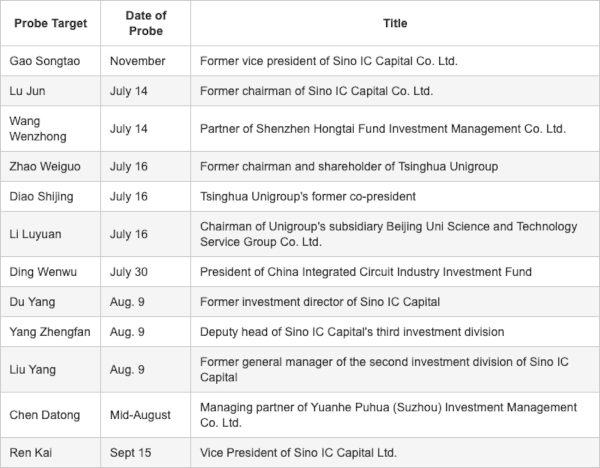Click the July 30 date cell

point(128,271)
